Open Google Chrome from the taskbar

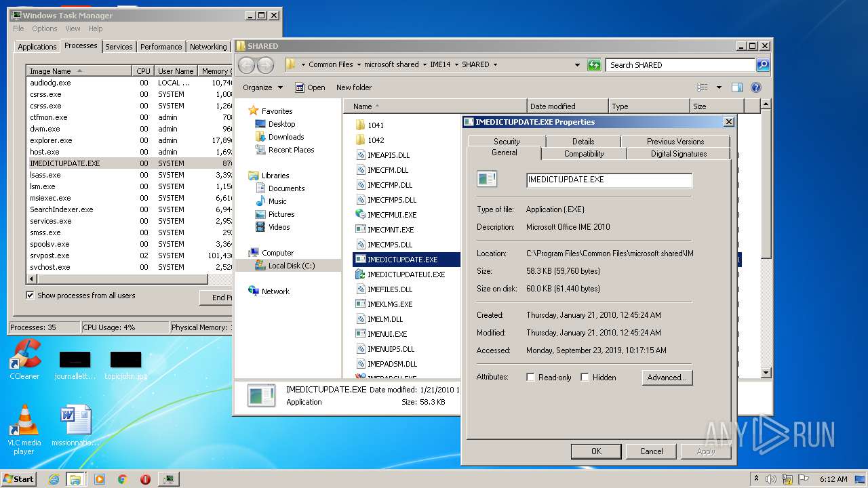[x=123, y=479]
